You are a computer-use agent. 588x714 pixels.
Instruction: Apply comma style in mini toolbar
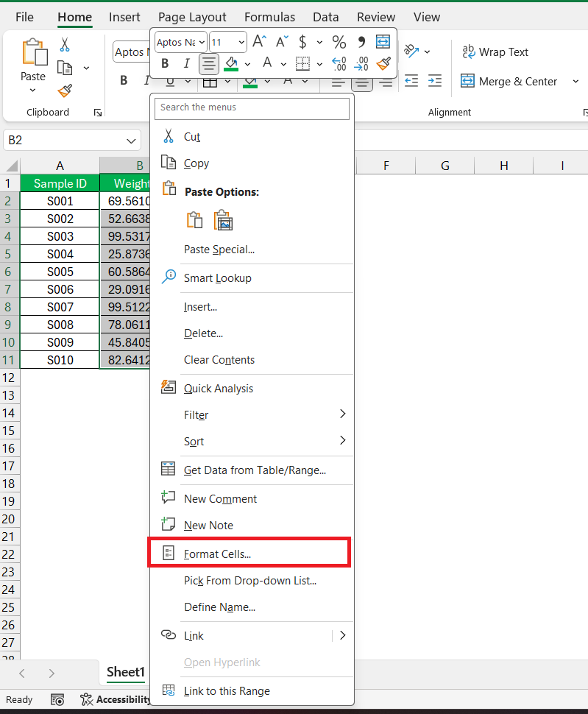pos(361,42)
